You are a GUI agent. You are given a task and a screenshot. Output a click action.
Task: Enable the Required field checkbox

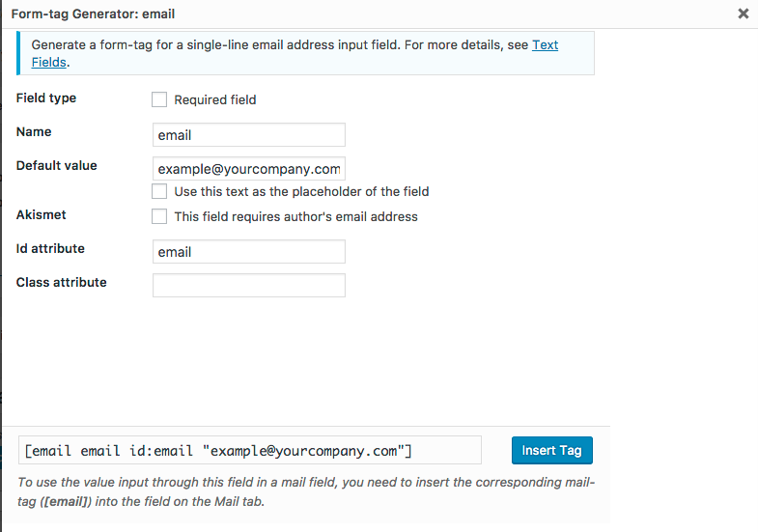159,99
